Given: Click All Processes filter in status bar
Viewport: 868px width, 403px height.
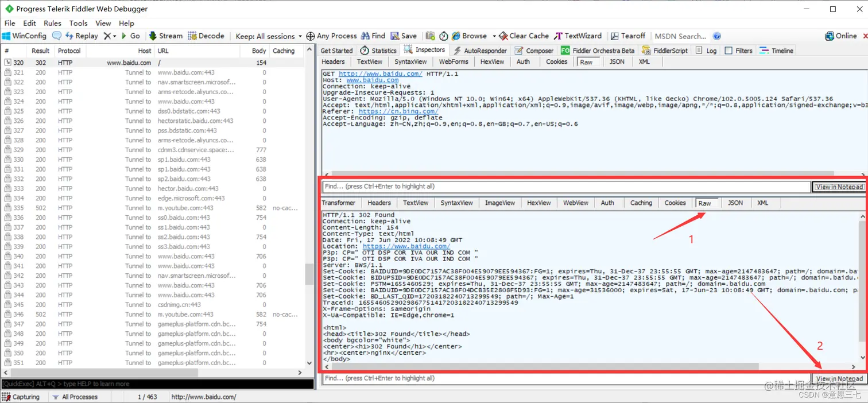Looking at the screenshot, I should pos(75,397).
